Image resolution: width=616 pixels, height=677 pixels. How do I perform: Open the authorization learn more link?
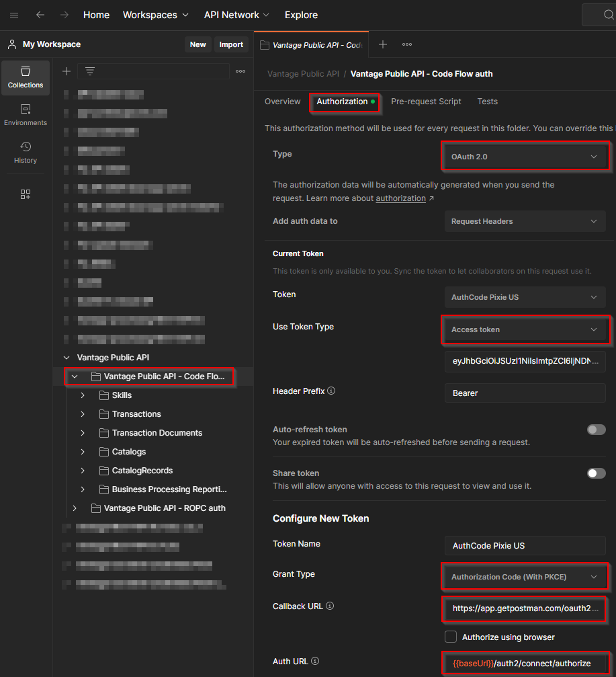coord(401,198)
